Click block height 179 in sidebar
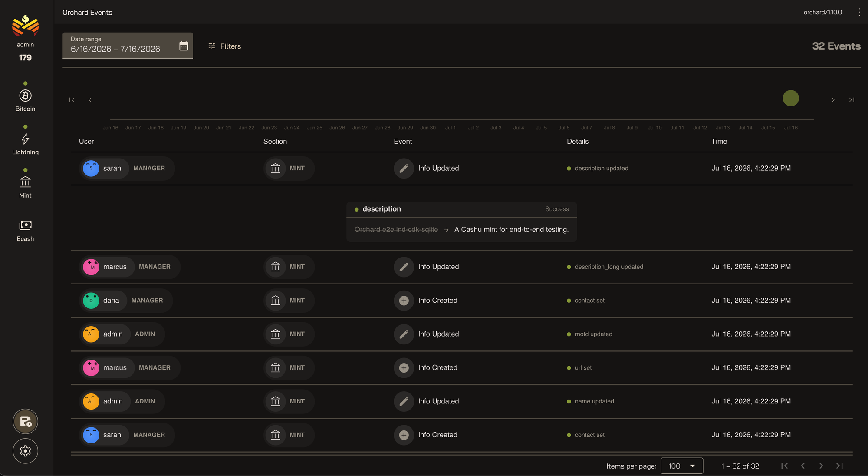 click(x=25, y=58)
